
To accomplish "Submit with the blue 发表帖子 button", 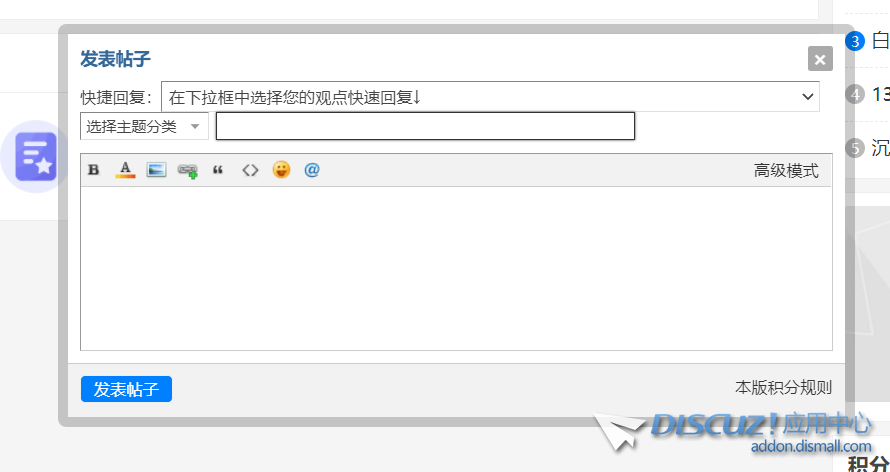I will [x=126, y=389].
